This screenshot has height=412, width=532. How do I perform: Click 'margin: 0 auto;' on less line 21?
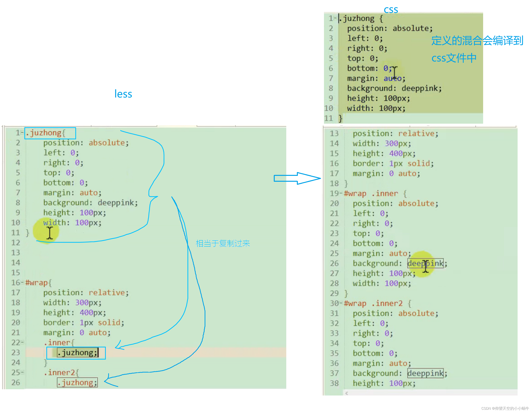click(x=77, y=333)
